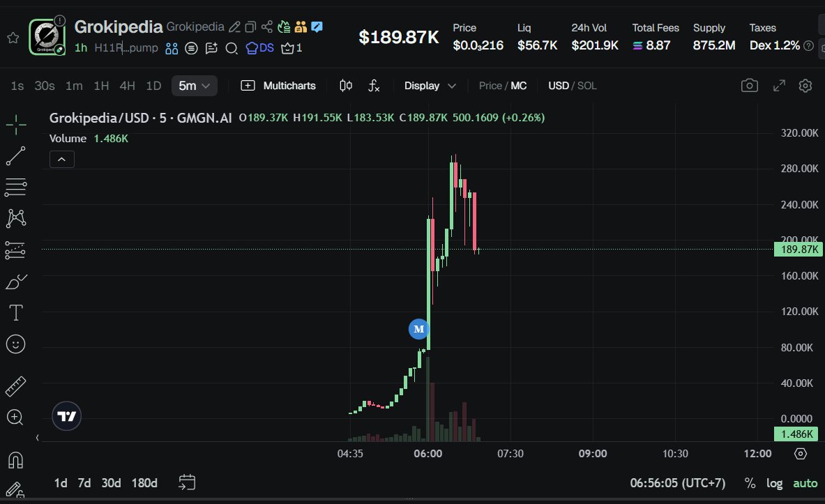Toggle lock drawing mode pencil icon

[x=15, y=490]
